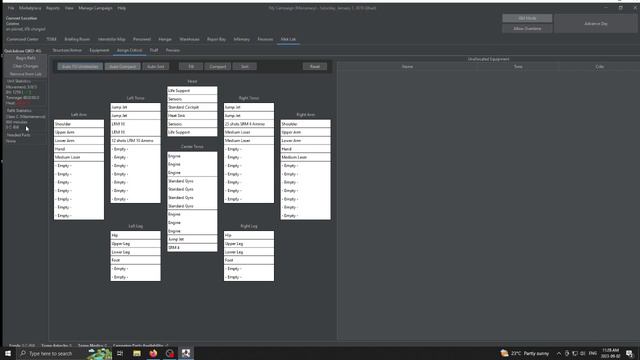Select Lower Leg in Right Leg
640x360 pixels.
[249, 252]
